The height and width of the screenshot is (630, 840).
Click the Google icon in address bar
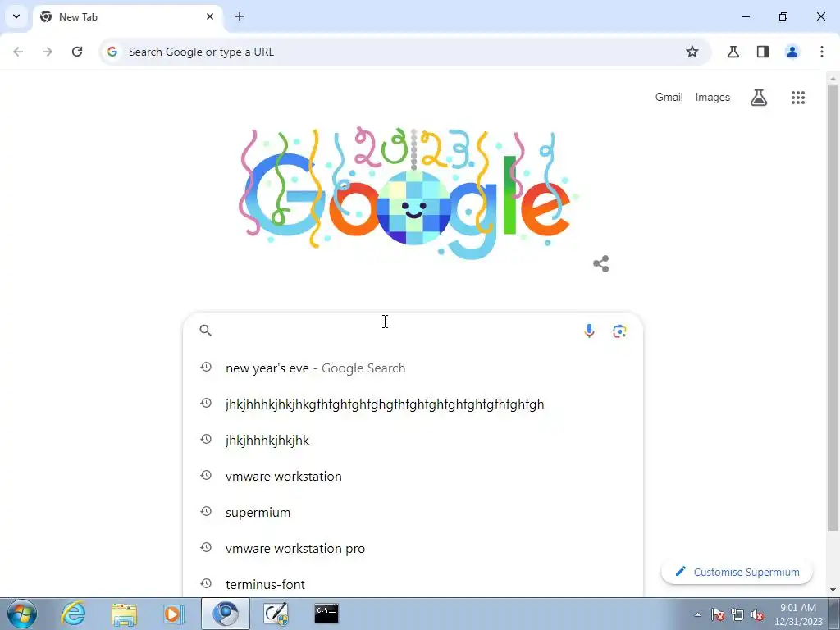pos(112,52)
